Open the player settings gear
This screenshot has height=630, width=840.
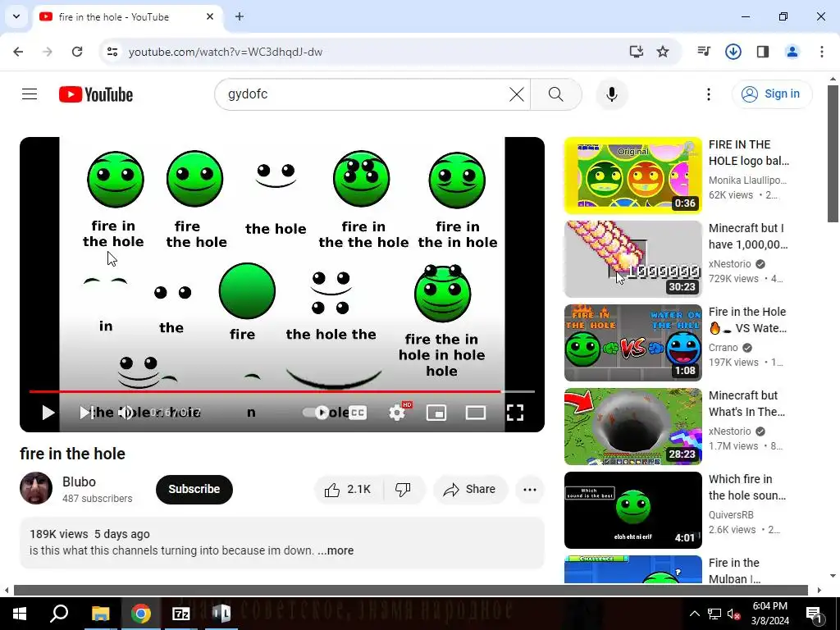(x=397, y=413)
